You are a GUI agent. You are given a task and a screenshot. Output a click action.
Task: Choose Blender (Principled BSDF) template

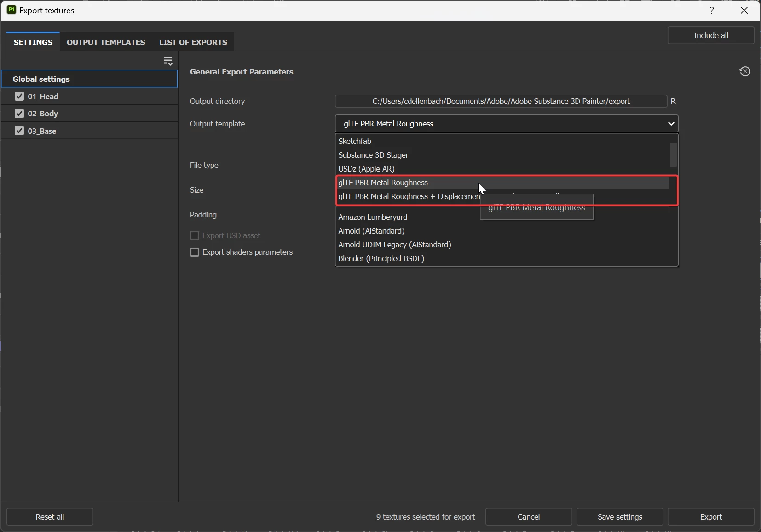point(502,258)
